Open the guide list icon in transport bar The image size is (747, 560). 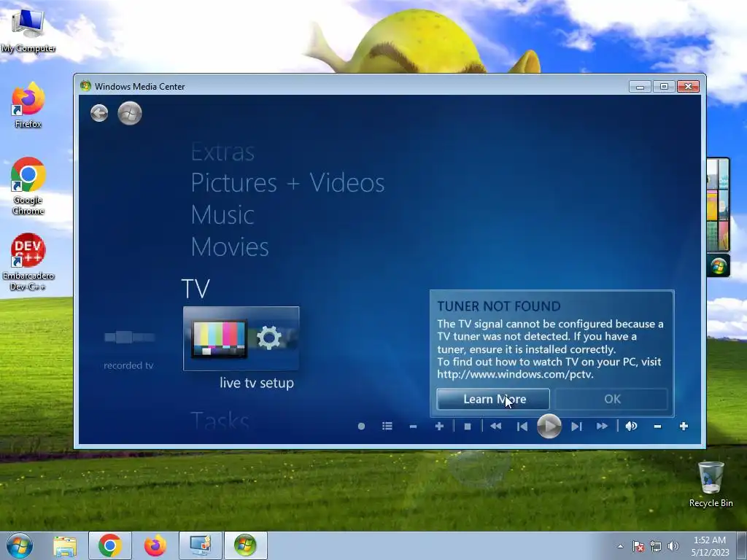[387, 426]
